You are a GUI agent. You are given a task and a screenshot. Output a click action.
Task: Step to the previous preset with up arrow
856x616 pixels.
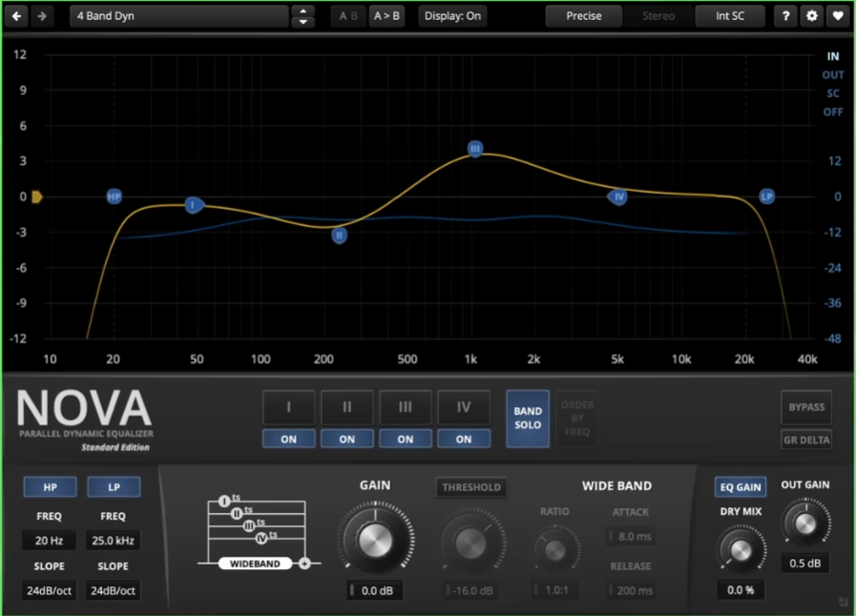click(x=303, y=10)
